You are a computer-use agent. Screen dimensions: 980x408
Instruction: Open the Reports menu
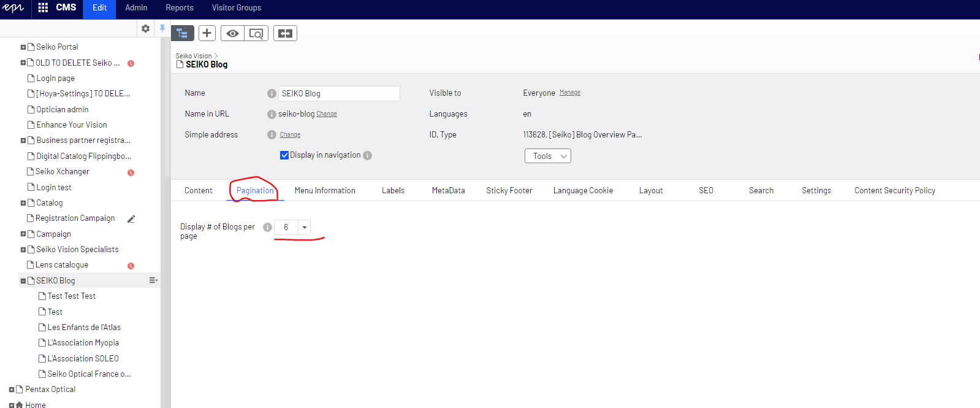[180, 8]
